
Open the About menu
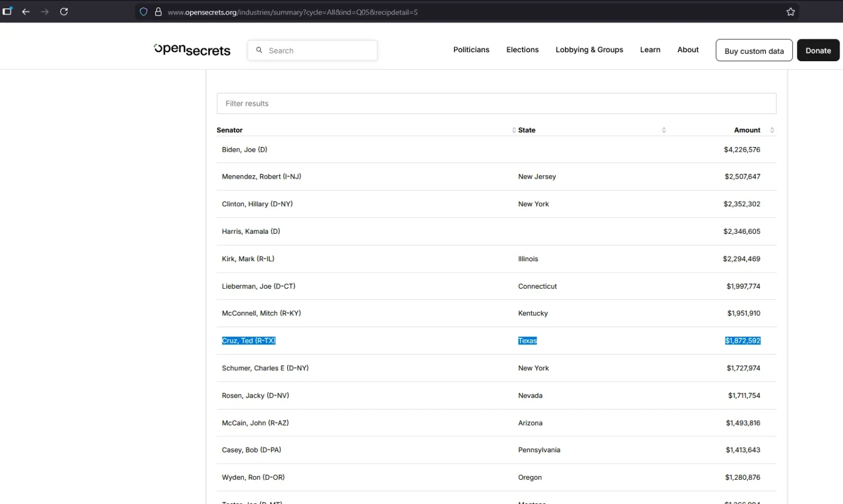pyautogui.click(x=688, y=50)
